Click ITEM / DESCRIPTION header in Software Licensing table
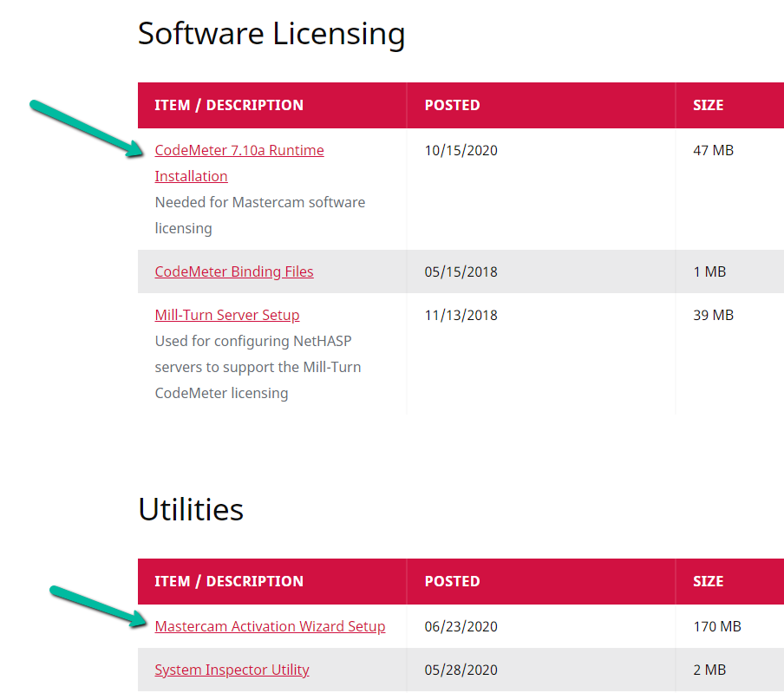The height and width of the screenshot is (693, 784). (x=229, y=105)
